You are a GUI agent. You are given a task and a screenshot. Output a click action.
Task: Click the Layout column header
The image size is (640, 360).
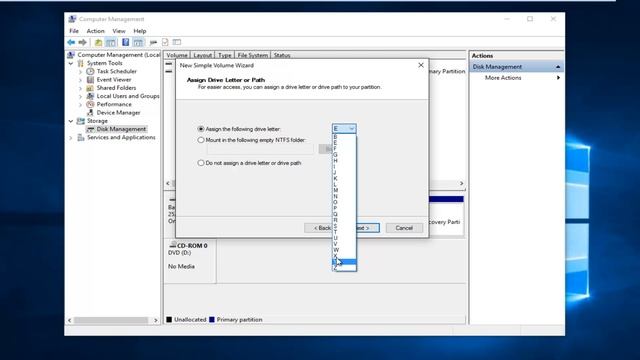click(202, 55)
